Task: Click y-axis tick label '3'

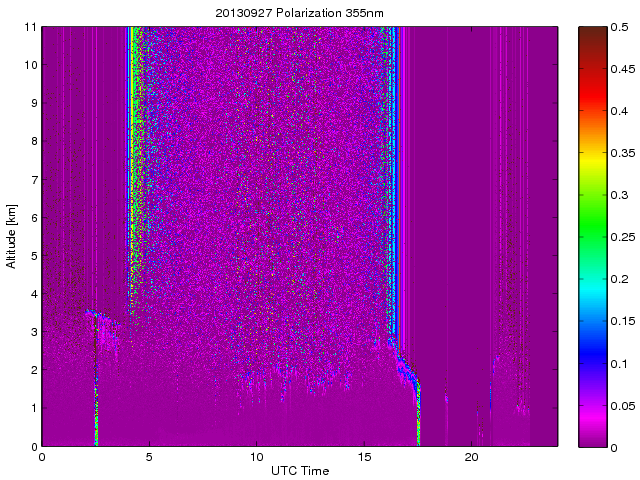Action: [x=34, y=332]
